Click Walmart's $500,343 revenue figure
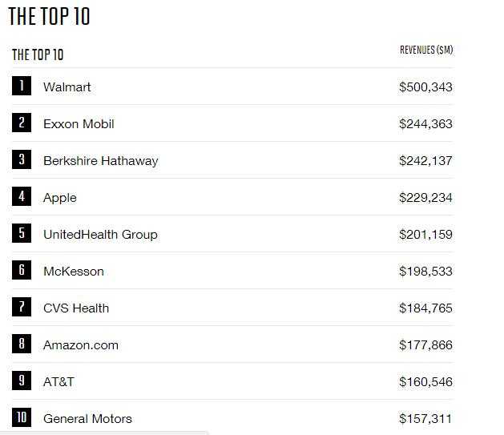 click(x=425, y=87)
